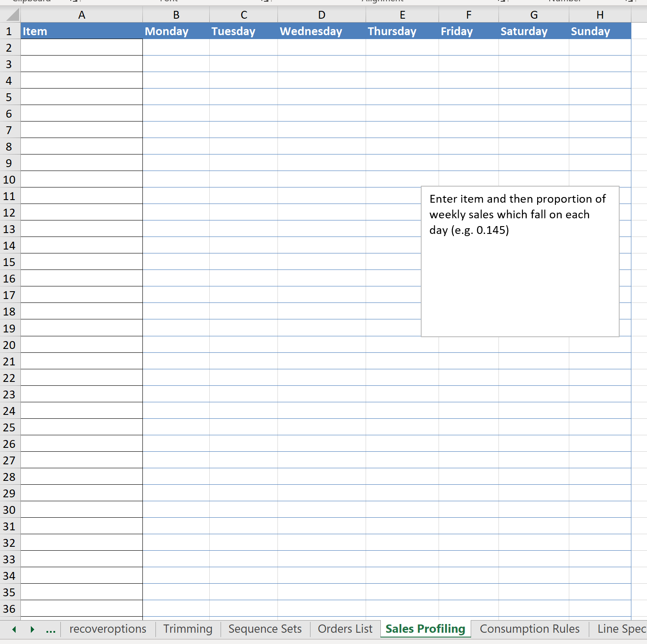Click the previous sheet scroll arrow

point(14,629)
